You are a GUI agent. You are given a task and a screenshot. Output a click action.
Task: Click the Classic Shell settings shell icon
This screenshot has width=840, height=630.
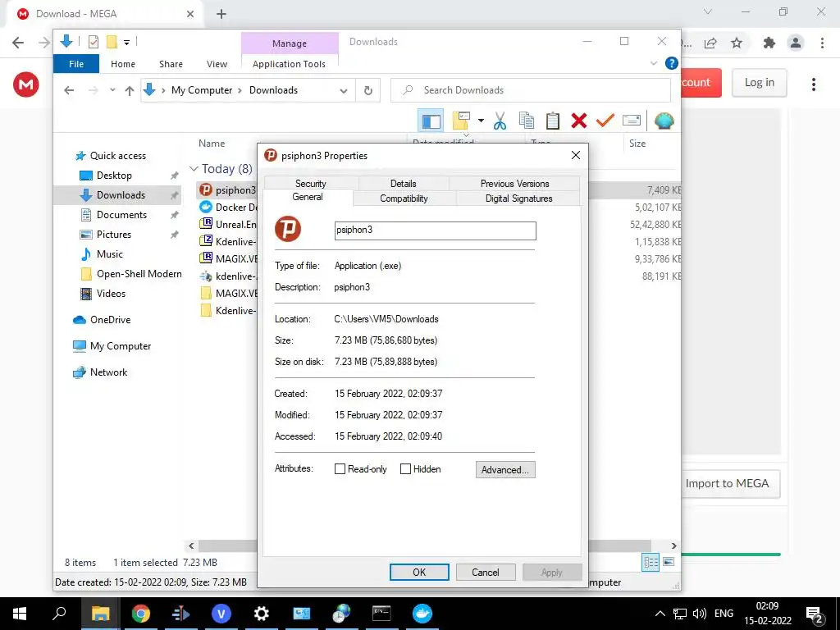point(664,121)
